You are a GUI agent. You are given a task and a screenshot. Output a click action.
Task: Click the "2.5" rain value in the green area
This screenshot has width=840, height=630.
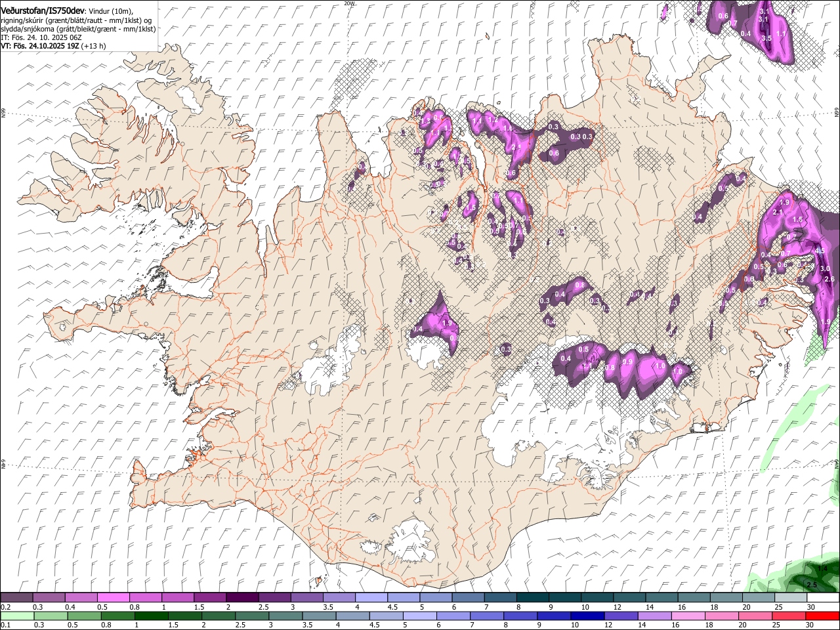pyautogui.click(x=811, y=584)
